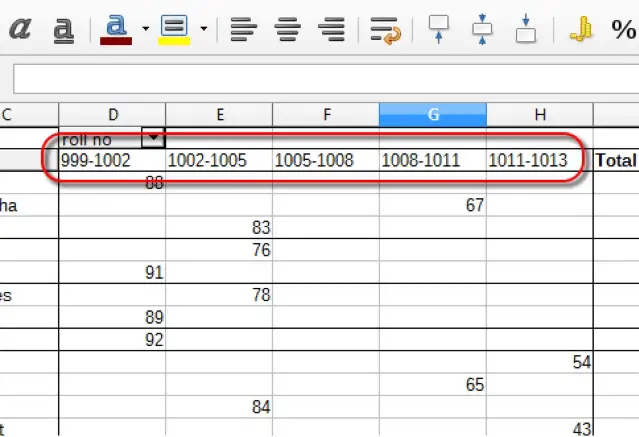Select the cell containing 67
Image resolution: width=639 pixels, height=437 pixels.
[x=433, y=205]
